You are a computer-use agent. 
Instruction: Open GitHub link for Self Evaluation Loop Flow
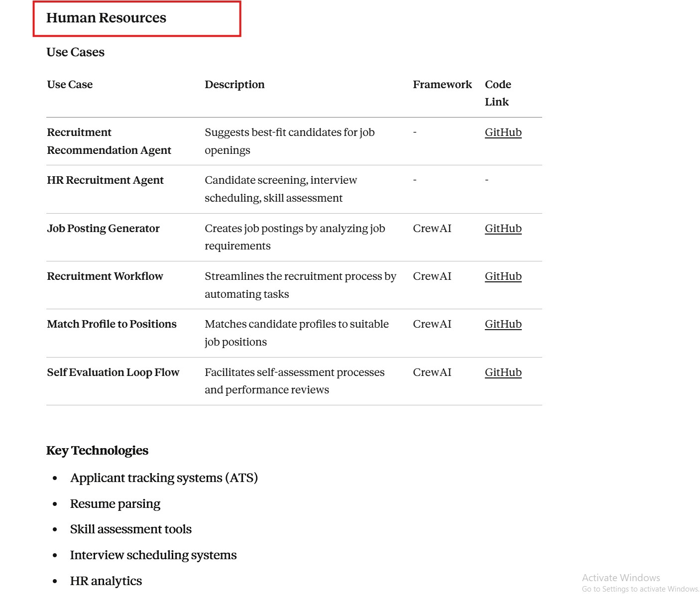coord(503,372)
